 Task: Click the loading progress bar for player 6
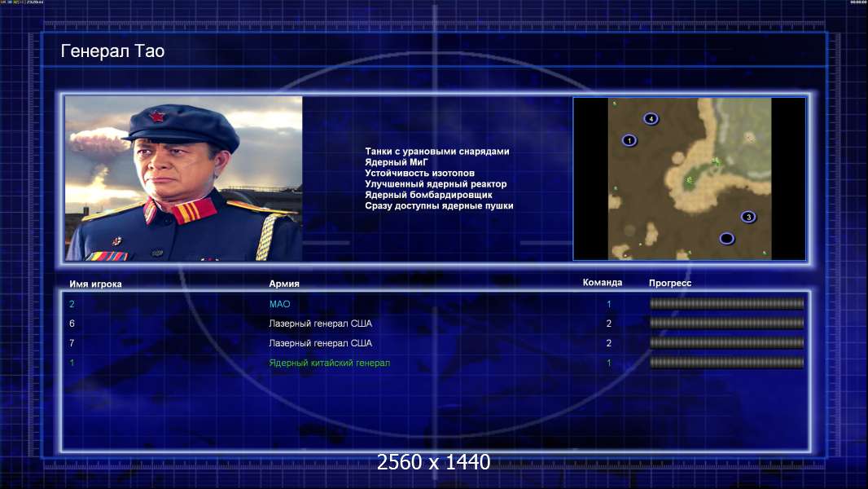727,323
